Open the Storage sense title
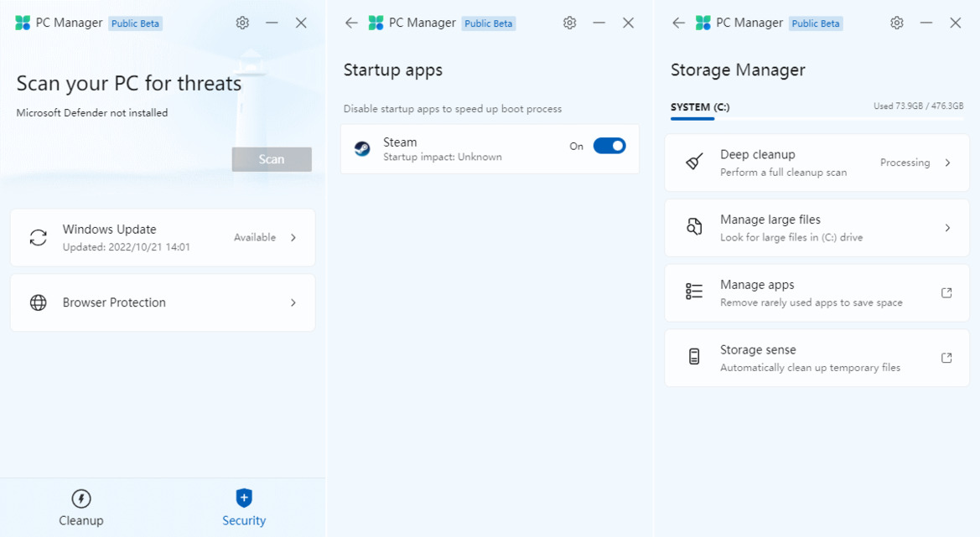This screenshot has width=980, height=537. tap(758, 349)
